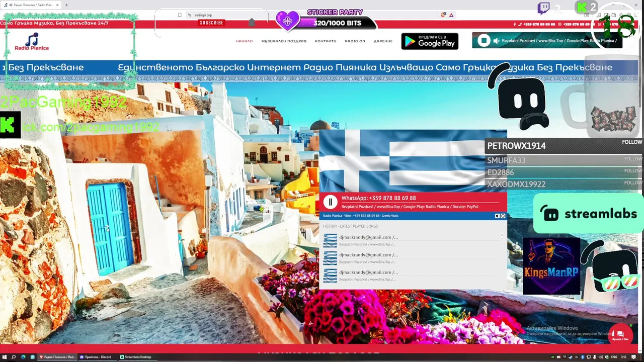Screen dimensions: 644x362
Task: Go to КОНТАКТИ page
Action: (x=326, y=41)
